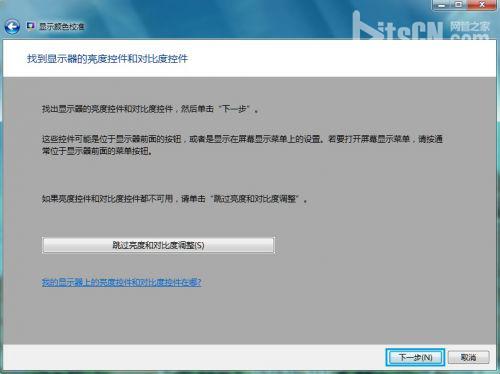Screen dimensions: 500x374
Task: Open the link 我的显示器上的亮度控件和对比度控件在哪?
Action: 122,282
